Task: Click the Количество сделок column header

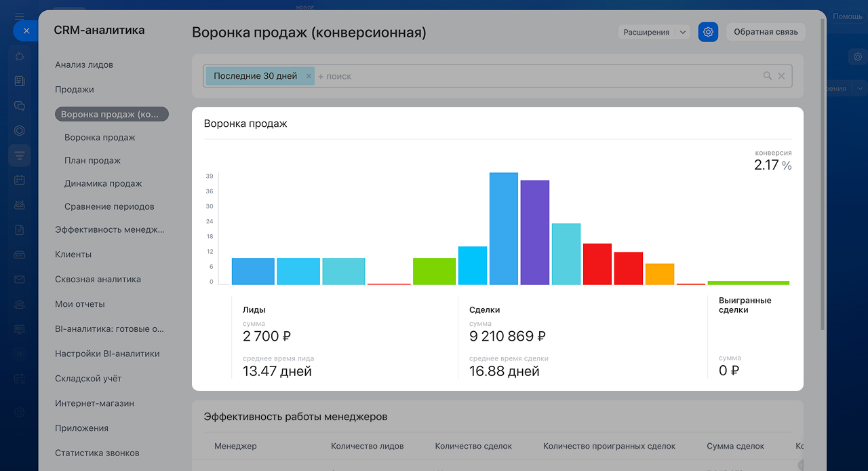Action: [x=473, y=446]
